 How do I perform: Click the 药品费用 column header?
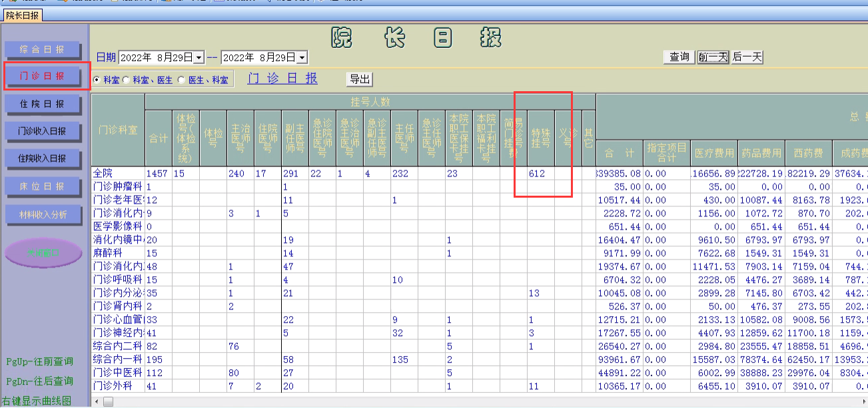pyautogui.click(x=761, y=153)
